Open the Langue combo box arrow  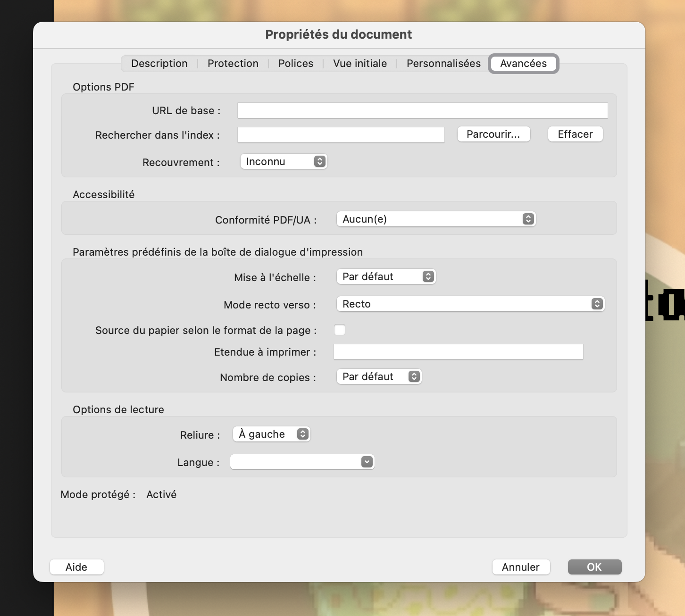coord(367,462)
